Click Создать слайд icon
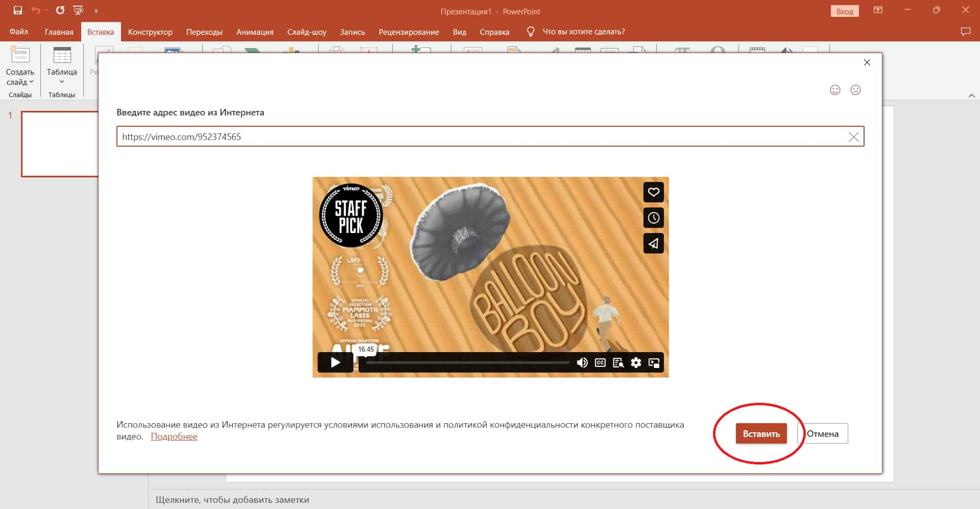This screenshot has width=980, height=509. (x=20, y=55)
